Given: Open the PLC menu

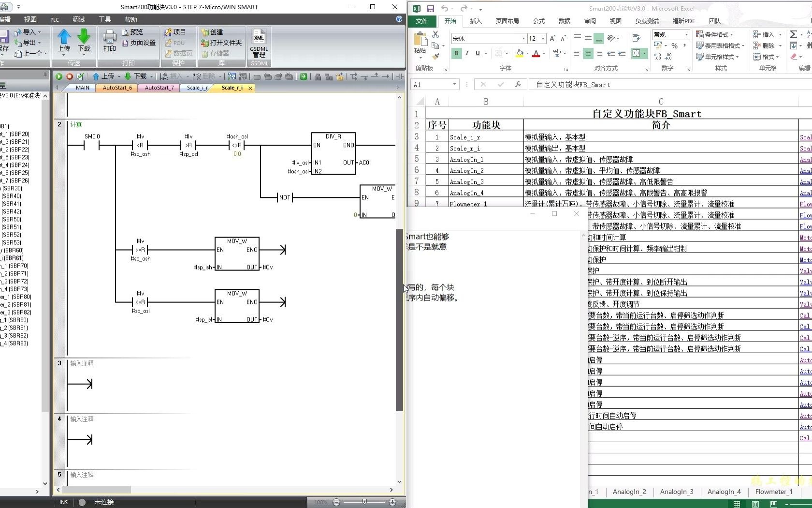Looking at the screenshot, I should coord(55,19).
